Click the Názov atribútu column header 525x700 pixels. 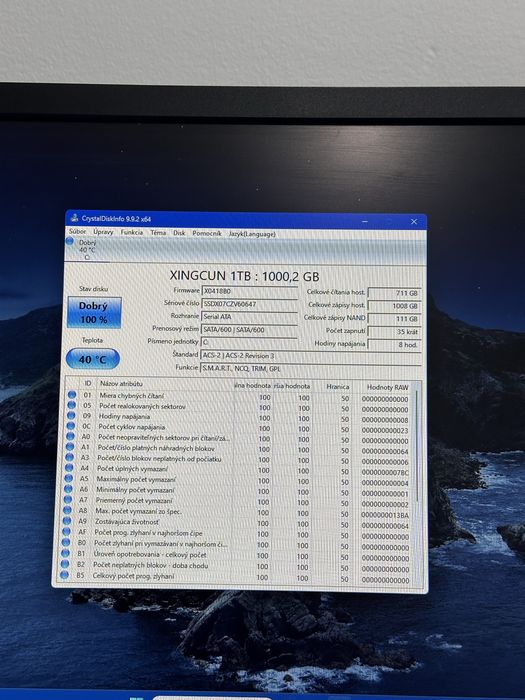pyautogui.click(x=121, y=383)
